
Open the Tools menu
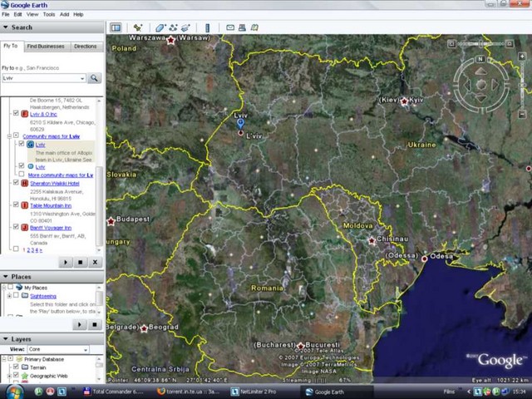49,14
